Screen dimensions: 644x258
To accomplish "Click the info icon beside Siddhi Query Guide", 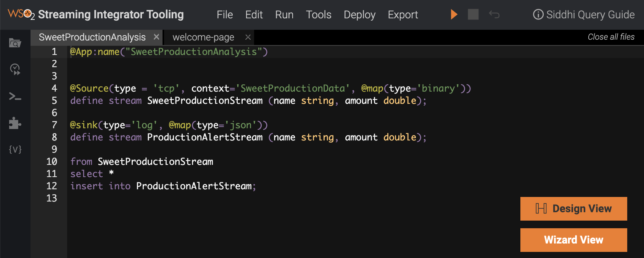I will coord(538,15).
